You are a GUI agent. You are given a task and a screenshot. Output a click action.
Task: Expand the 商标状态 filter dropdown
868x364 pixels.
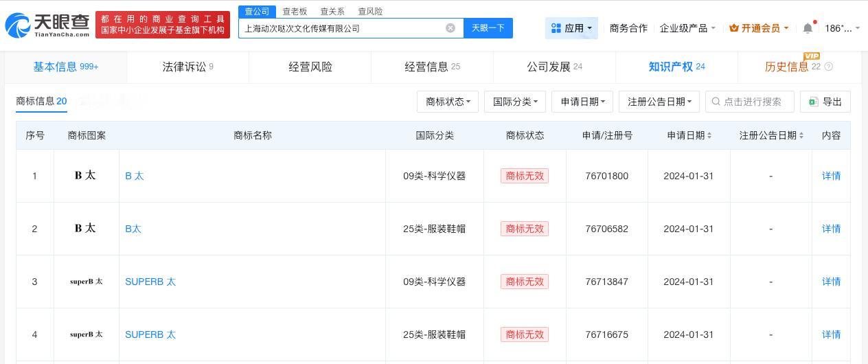click(448, 102)
